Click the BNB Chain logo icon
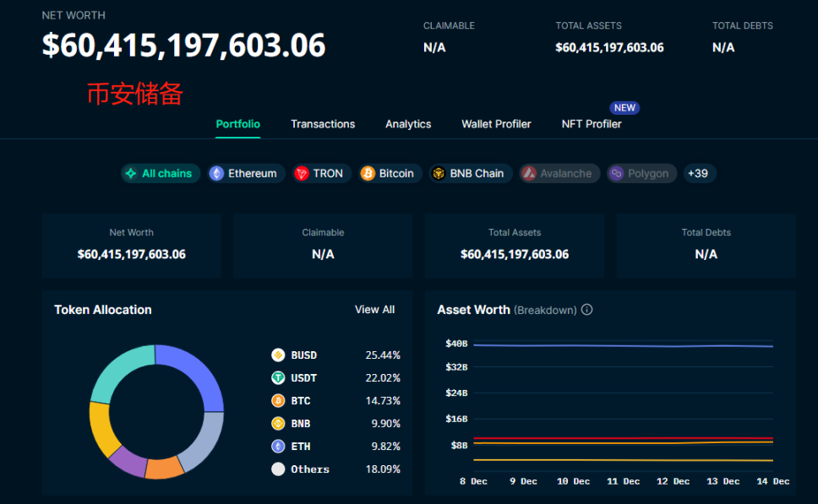This screenshot has height=504, width=818. coord(439,174)
